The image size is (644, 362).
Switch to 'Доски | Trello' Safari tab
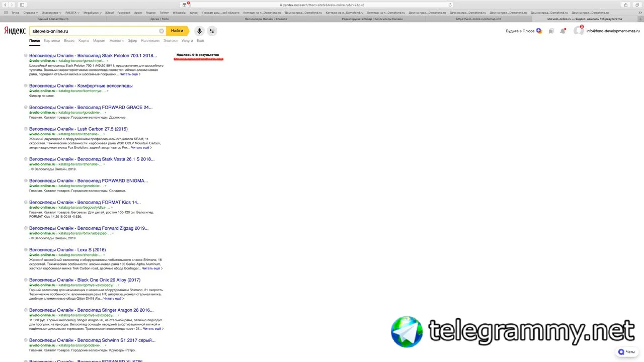[x=159, y=19]
